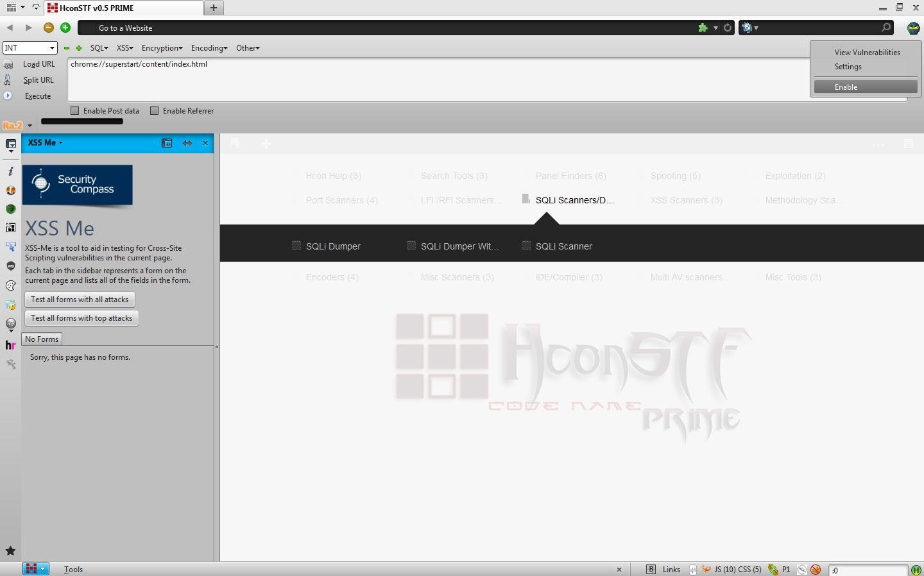Click the reload page icon in the toolbar
Image resolution: width=924 pixels, height=576 pixels.
tap(728, 28)
